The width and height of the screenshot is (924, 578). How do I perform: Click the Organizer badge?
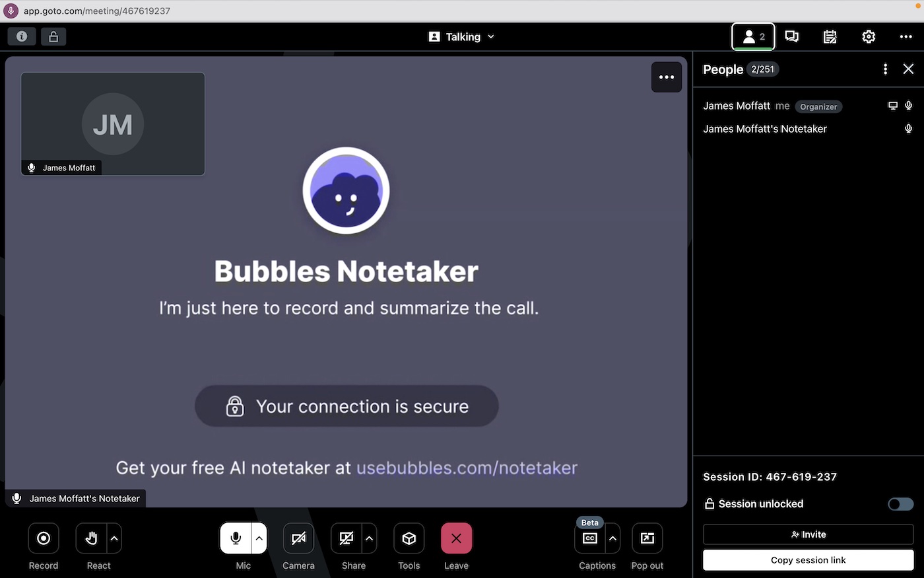(x=818, y=106)
